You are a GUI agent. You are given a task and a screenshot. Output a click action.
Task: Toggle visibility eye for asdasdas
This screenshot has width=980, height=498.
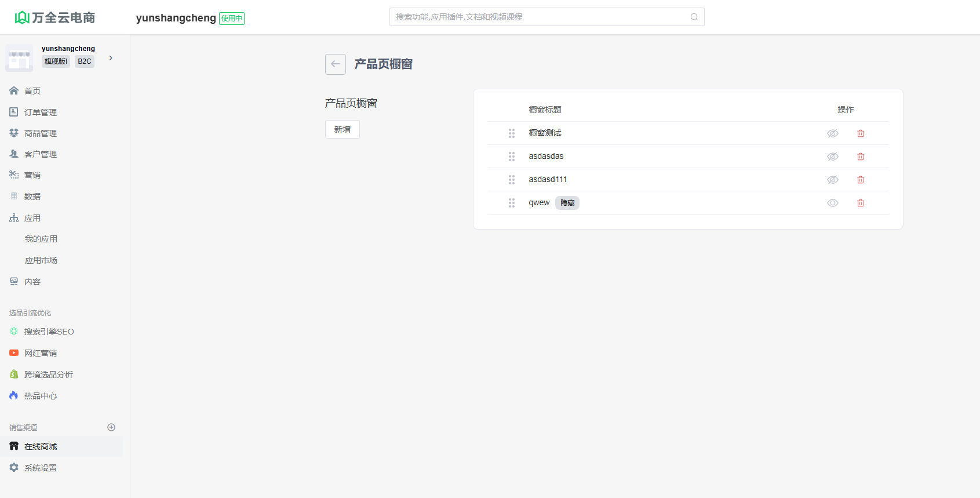pos(832,157)
